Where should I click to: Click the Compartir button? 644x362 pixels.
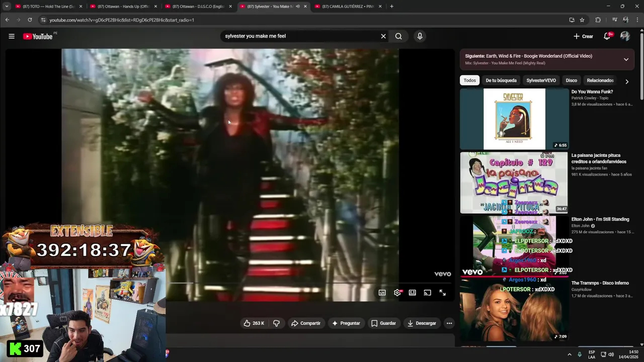pos(305,323)
